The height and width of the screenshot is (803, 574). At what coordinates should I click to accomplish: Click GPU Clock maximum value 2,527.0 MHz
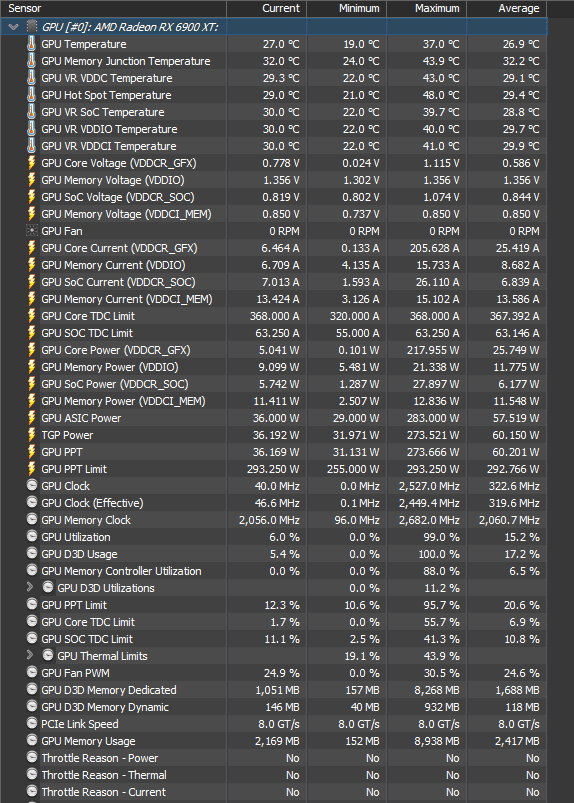tap(429, 485)
